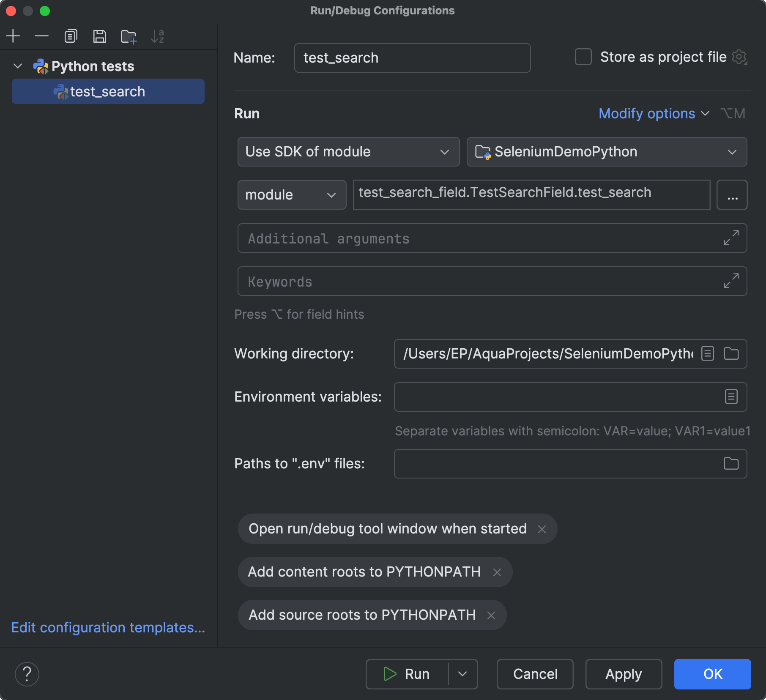The width and height of the screenshot is (766, 700).
Task: Sort configurations alphabetically
Action: (x=158, y=36)
